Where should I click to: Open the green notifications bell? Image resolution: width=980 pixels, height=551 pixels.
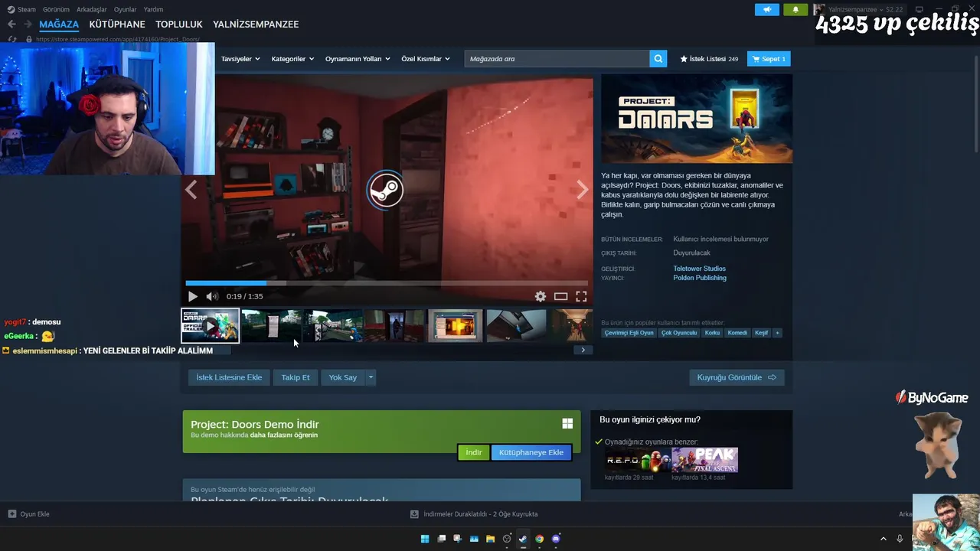click(795, 9)
